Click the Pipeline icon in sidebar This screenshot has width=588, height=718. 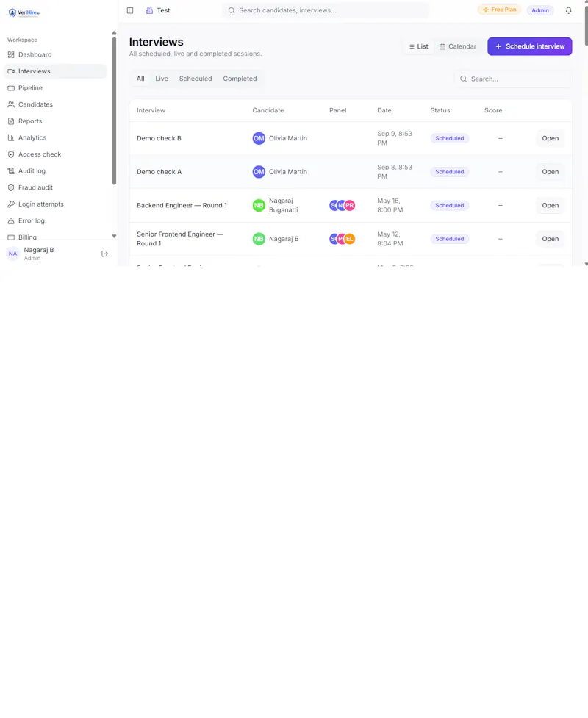(11, 88)
